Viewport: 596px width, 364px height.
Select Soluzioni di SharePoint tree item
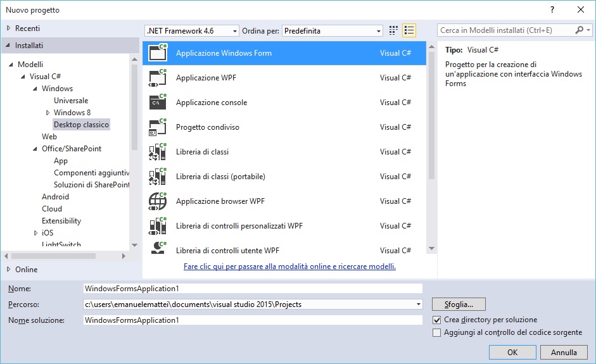tap(91, 185)
